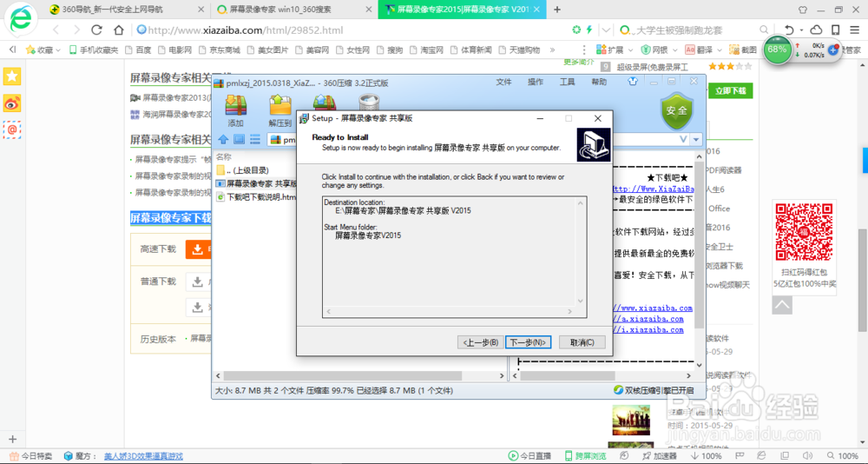Open the mail @ sidebar icon
Viewport: 868px width, 464px height.
click(x=12, y=129)
